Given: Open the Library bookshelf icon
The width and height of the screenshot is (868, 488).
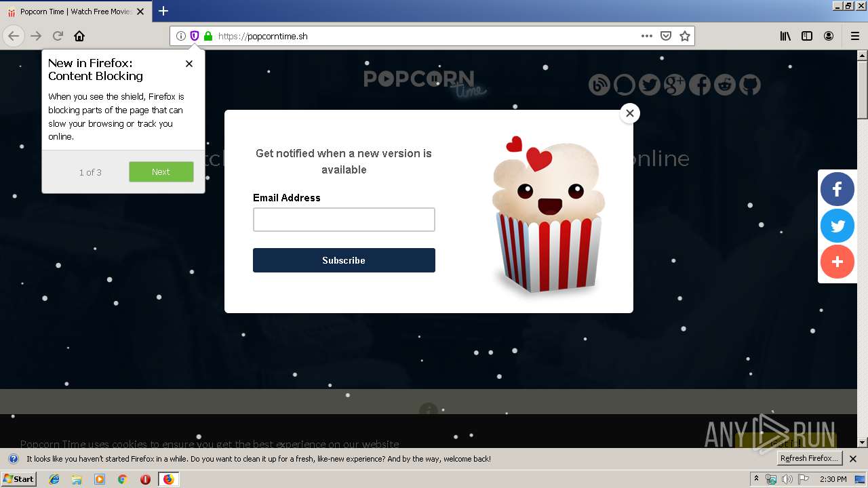Looking at the screenshot, I should coord(785,36).
